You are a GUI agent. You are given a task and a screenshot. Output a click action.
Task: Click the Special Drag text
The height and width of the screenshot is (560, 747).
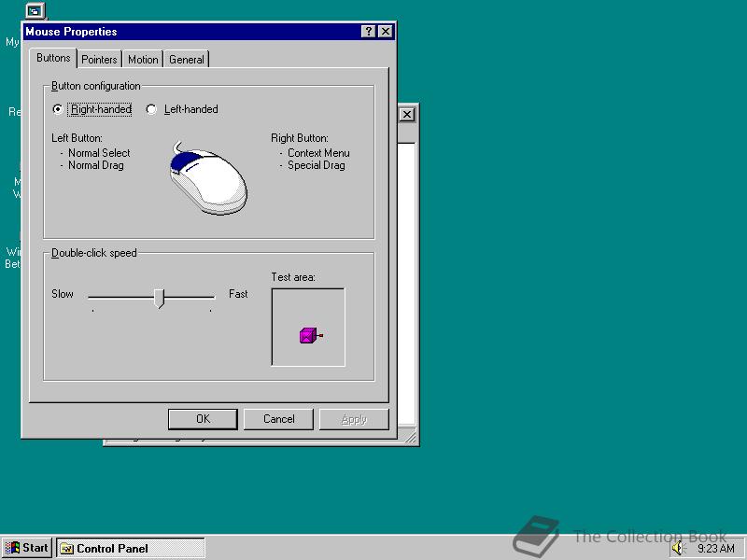click(317, 165)
